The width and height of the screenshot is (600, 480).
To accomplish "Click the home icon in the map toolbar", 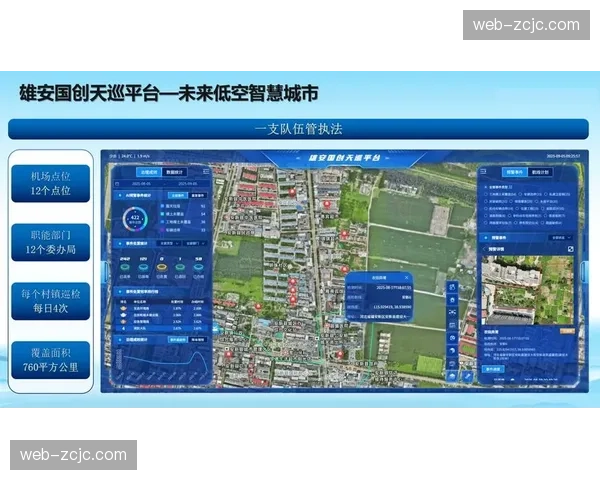I will [452, 300].
